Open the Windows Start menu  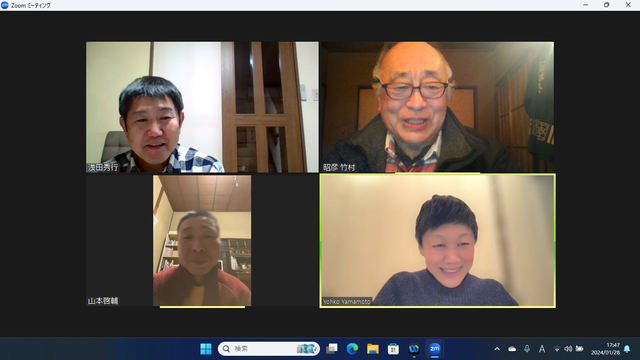(206, 349)
